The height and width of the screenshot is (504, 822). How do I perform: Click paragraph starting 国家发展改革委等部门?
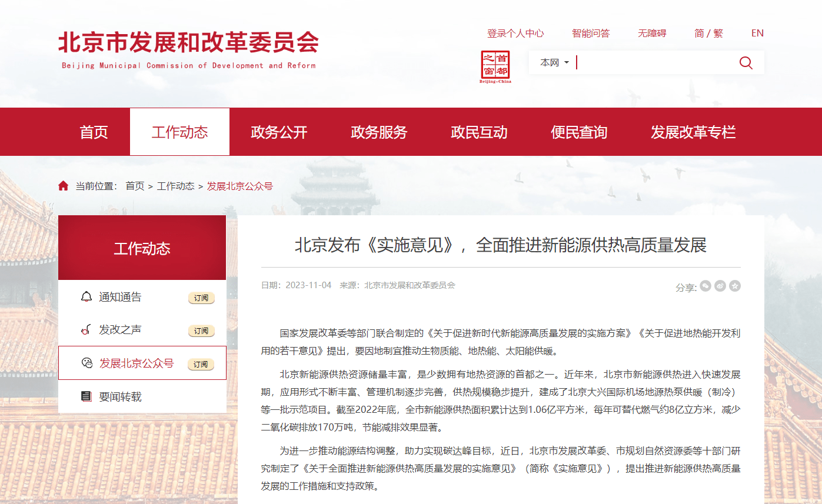[x=501, y=342]
